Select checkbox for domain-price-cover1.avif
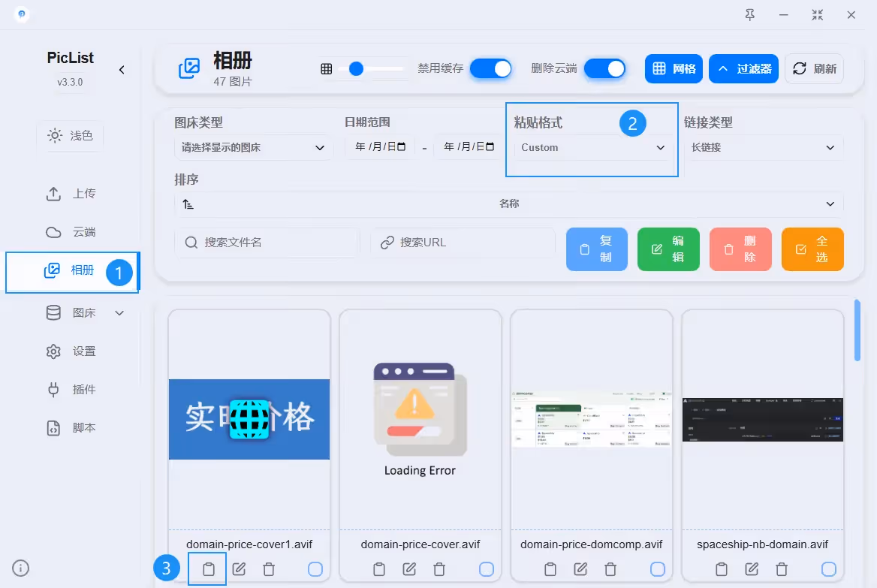This screenshot has height=588, width=877. pyautogui.click(x=315, y=569)
